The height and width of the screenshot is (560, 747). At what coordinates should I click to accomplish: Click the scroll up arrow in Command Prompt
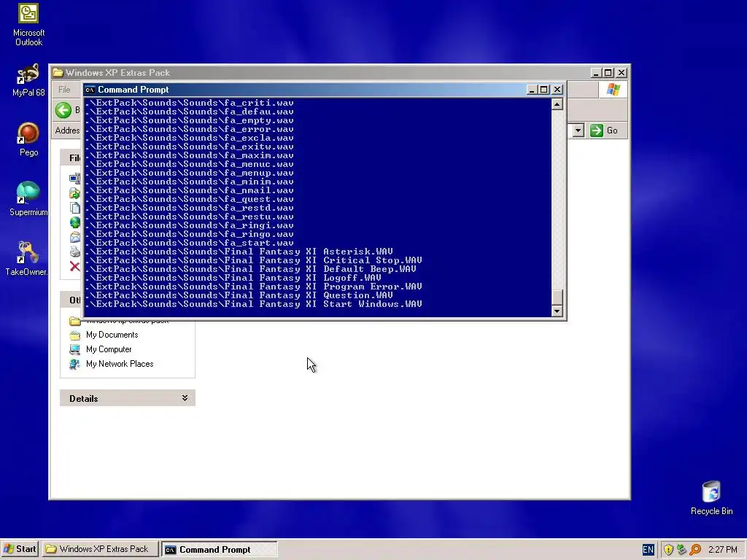click(x=557, y=104)
